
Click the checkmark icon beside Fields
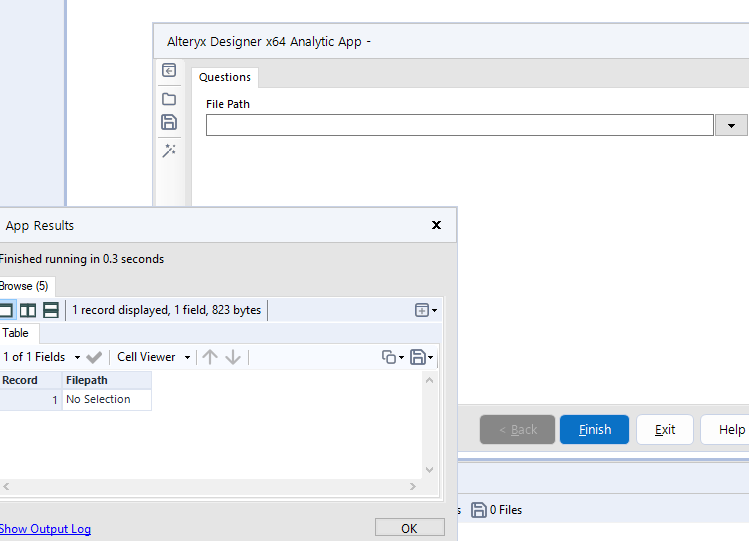(x=94, y=357)
